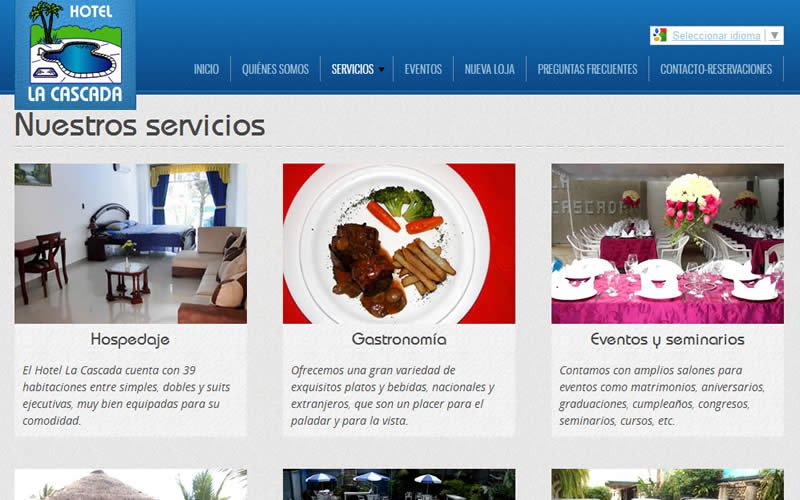Go to the Inicio menu item
800x500 pixels.
[x=206, y=69]
